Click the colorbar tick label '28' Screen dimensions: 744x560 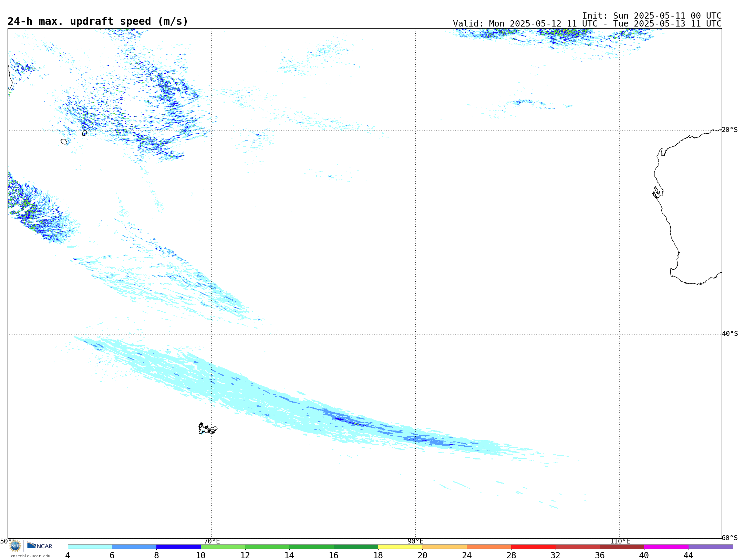coord(511,556)
